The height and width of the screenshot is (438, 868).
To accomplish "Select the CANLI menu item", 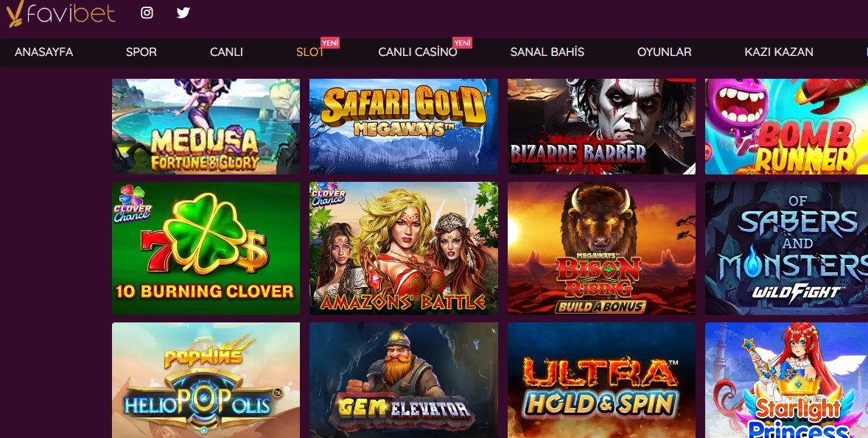I will (226, 52).
